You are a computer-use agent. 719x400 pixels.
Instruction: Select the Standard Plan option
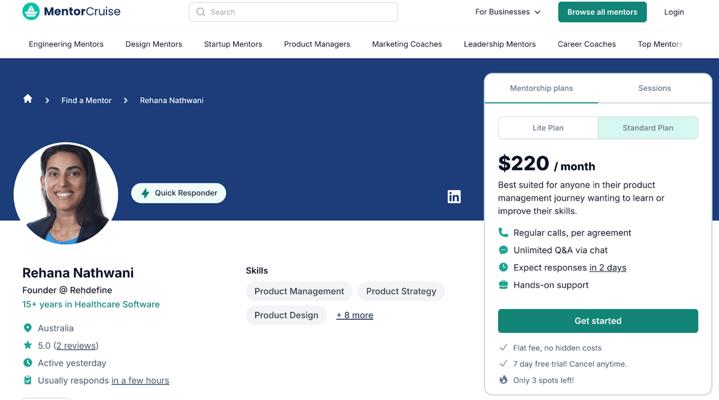click(647, 128)
